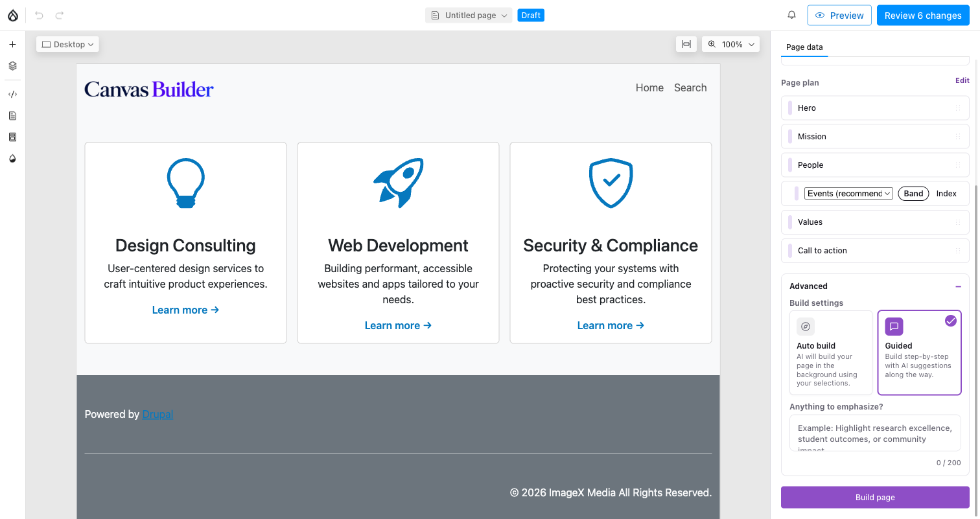Image resolution: width=980 pixels, height=519 pixels.
Task: Click the copyright ImageX Media text
Action: [x=611, y=493]
